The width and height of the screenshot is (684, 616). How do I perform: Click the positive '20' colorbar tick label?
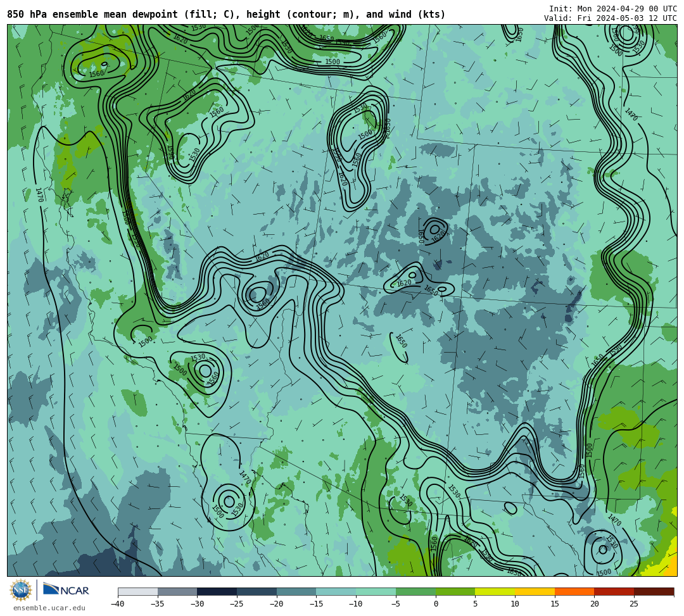(594, 604)
